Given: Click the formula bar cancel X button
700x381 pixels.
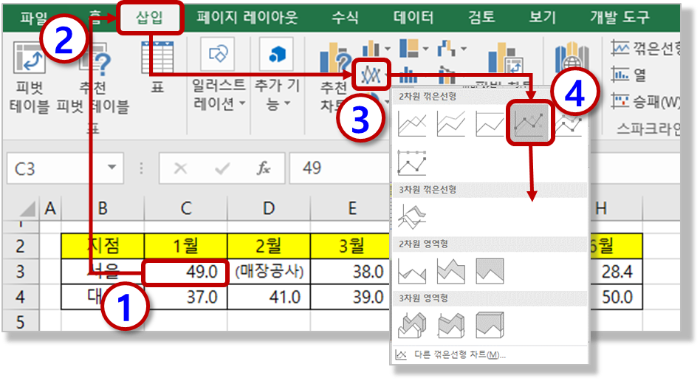Looking at the screenshot, I should click(x=180, y=168).
